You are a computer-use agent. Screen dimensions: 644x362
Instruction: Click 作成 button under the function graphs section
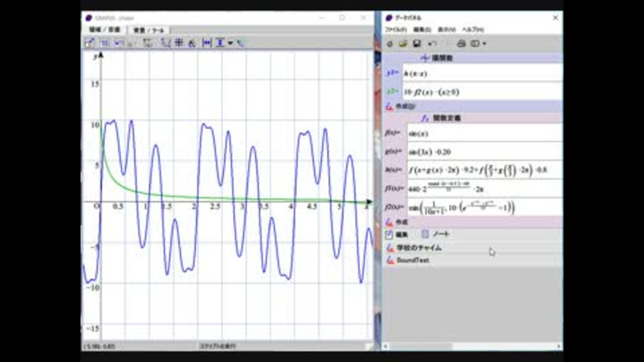coord(401,107)
